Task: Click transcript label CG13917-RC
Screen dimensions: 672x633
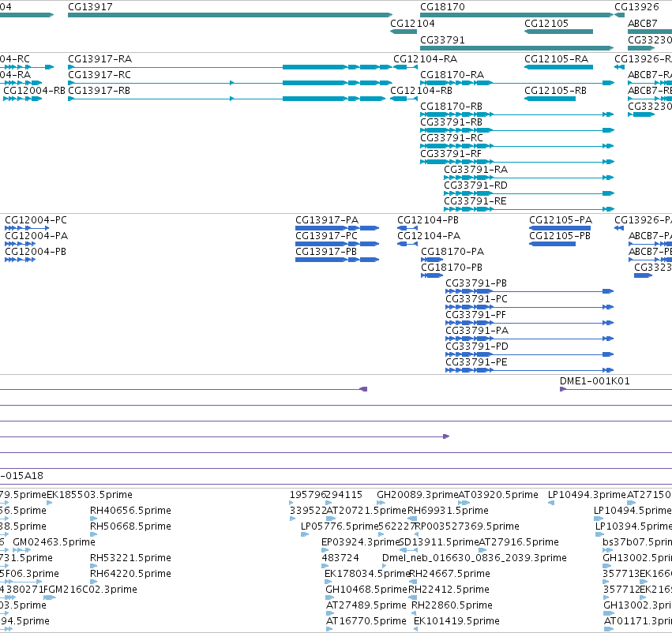Action: 99,75
